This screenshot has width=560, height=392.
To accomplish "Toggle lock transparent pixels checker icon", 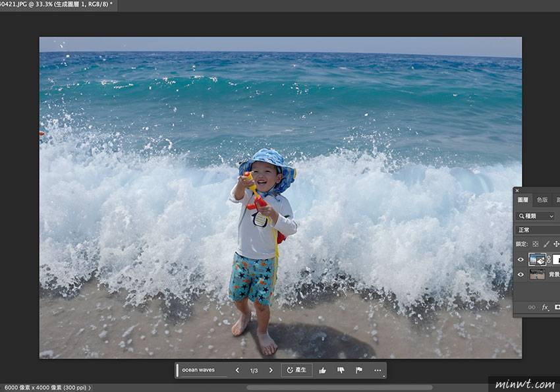I will (536, 244).
